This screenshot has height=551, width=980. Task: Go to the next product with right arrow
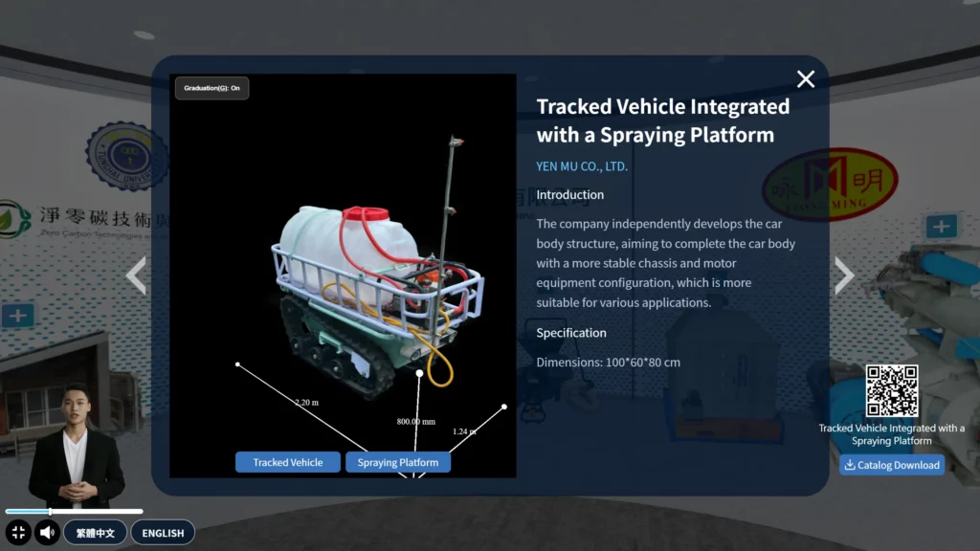843,275
